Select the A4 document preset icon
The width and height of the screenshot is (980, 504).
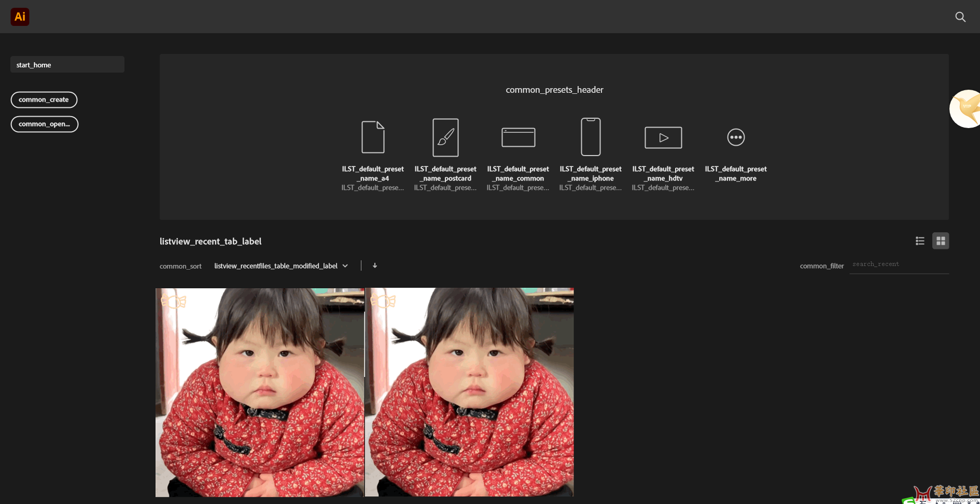373,137
